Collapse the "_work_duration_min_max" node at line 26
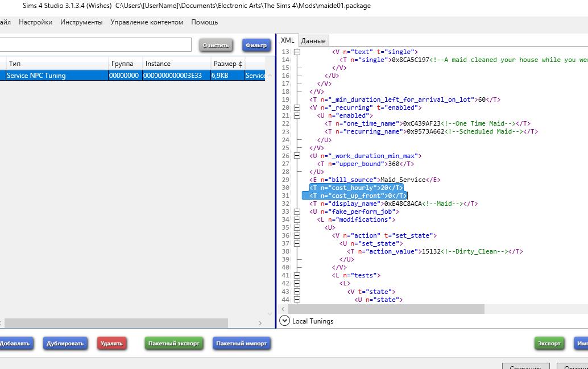The width and height of the screenshot is (588, 369). 297,155
